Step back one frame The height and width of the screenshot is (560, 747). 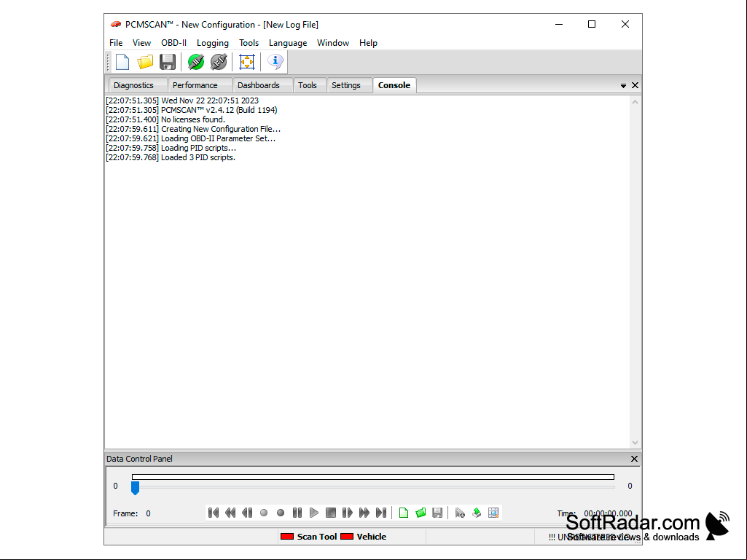[x=247, y=513]
